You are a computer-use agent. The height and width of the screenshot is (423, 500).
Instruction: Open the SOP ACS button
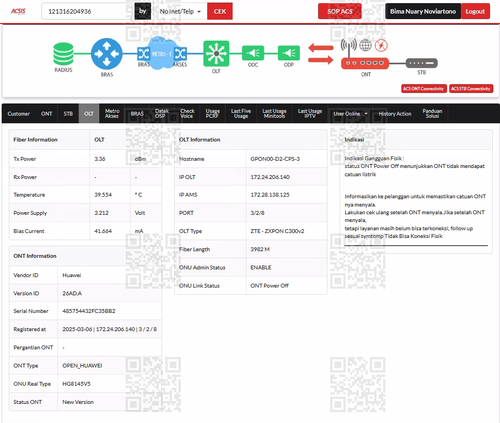pyautogui.click(x=340, y=11)
